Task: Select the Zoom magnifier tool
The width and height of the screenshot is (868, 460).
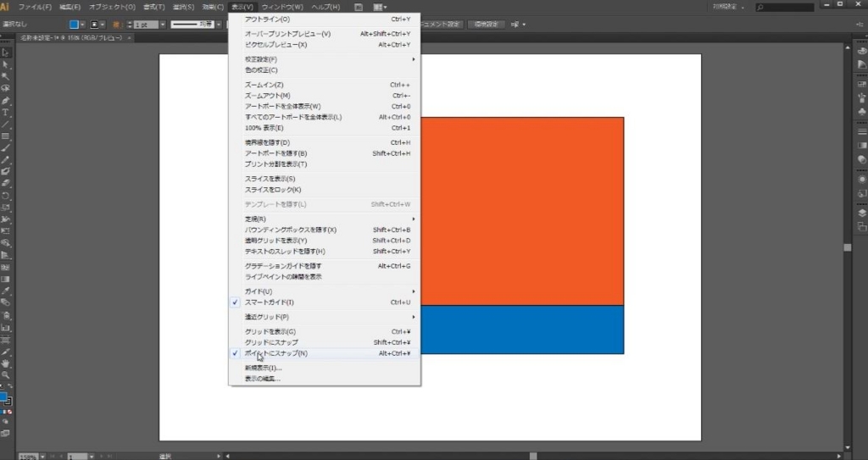Action: (6, 374)
